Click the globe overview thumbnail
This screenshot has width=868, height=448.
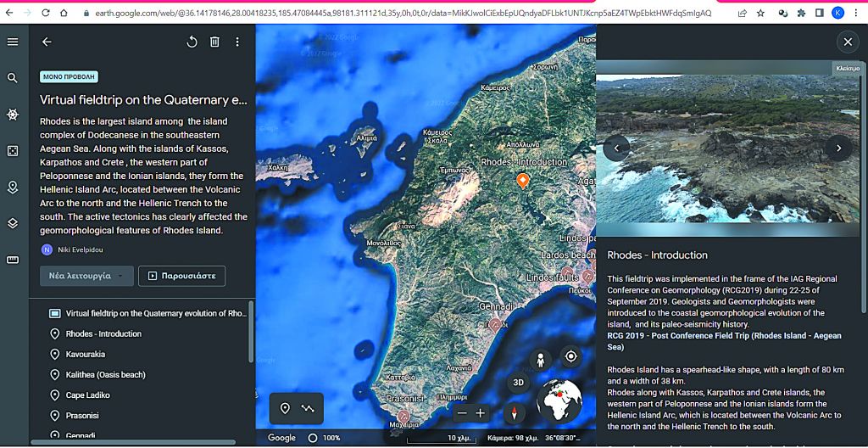click(559, 401)
